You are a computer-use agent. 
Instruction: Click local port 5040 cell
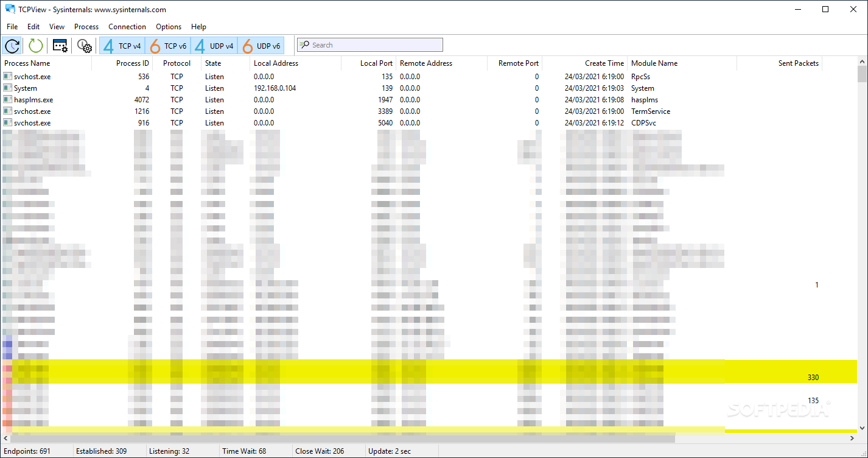pos(385,123)
